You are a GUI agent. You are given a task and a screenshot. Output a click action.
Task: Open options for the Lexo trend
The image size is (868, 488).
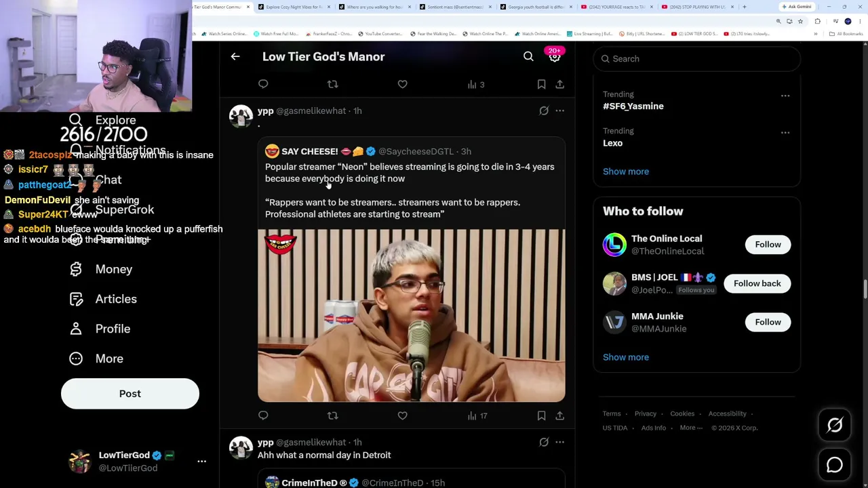tap(785, 132)
